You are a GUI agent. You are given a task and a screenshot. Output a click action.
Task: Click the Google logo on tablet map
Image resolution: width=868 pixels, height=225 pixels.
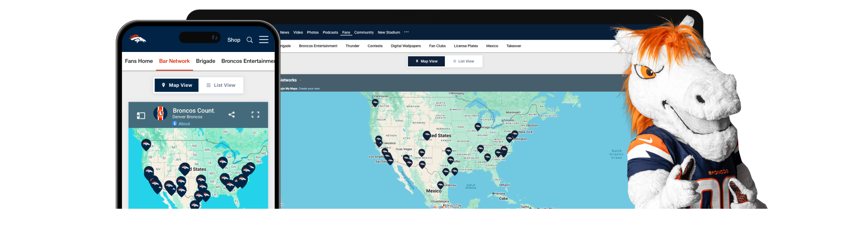click(x=437, y=207)
